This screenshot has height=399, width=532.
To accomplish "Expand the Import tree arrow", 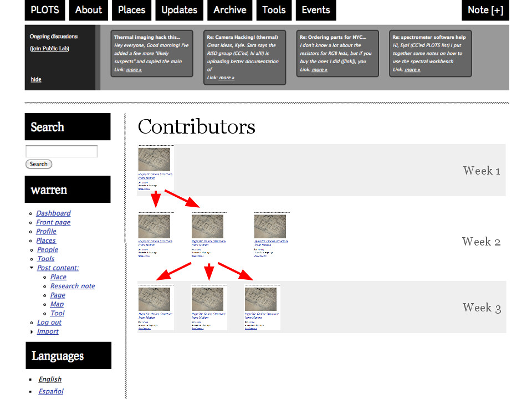I will click(32, 332).
